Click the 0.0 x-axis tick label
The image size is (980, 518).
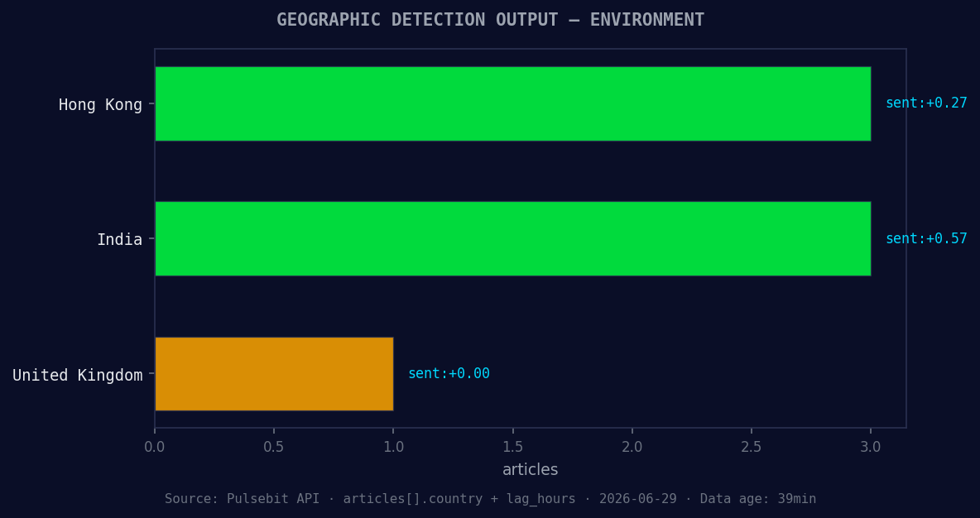tap(155, 447)
